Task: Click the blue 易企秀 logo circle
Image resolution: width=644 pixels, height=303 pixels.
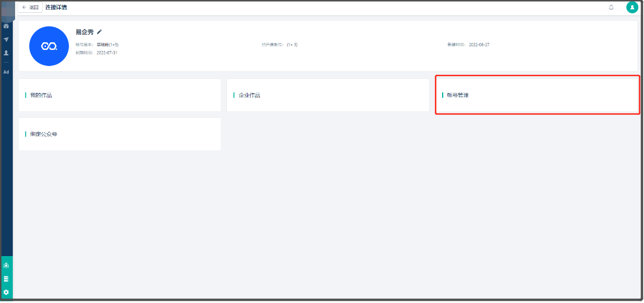Action: point(49,46)
